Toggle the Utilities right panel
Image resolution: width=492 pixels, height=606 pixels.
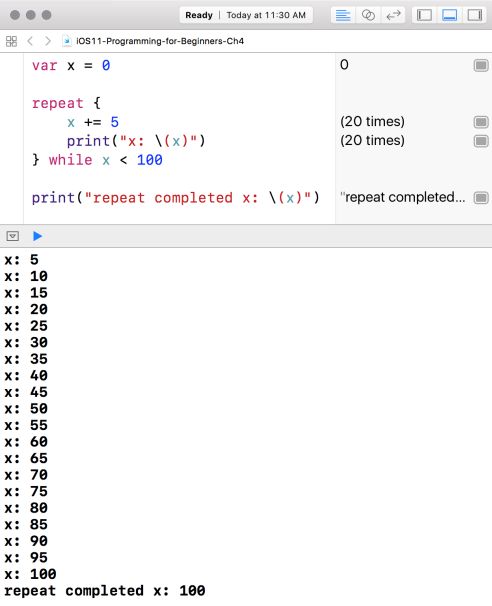[474, 15]
